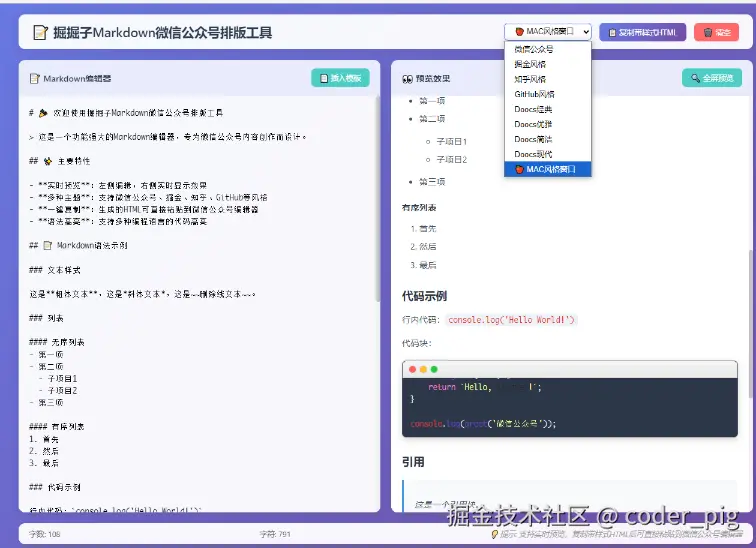Screen dimensions: 756x548
Task: Switch to the Doocs现代 theme
Action: (548, 154)
